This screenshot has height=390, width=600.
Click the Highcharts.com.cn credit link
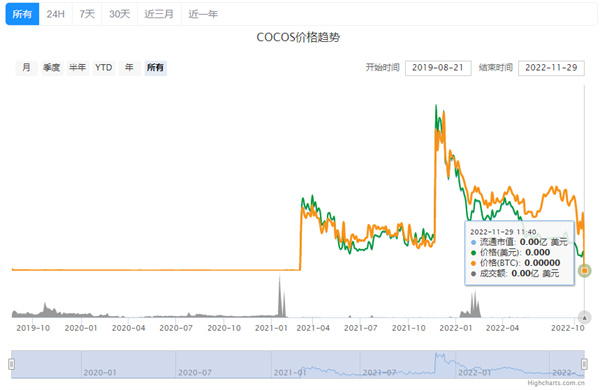tap(556, 383)
